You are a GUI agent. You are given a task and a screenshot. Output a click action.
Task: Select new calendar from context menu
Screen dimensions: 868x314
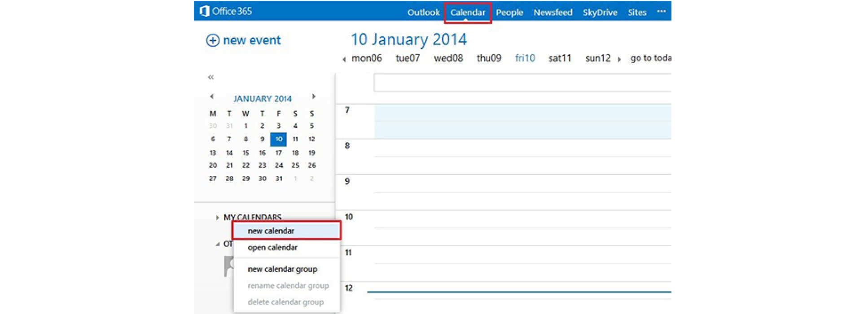pyautogui.click(x=271, y=231)
